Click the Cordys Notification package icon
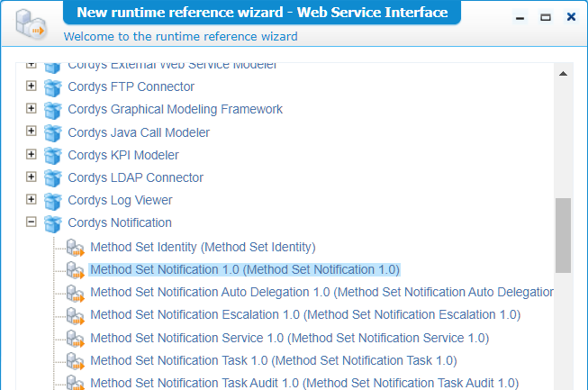Image resolution: width=588 pixels, height=390 pixels. pos(53,223)
